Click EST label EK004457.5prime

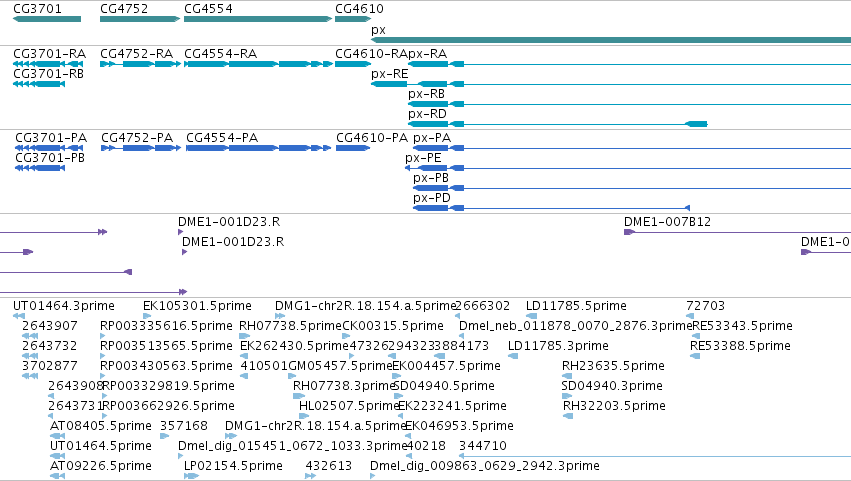point(447,366)
